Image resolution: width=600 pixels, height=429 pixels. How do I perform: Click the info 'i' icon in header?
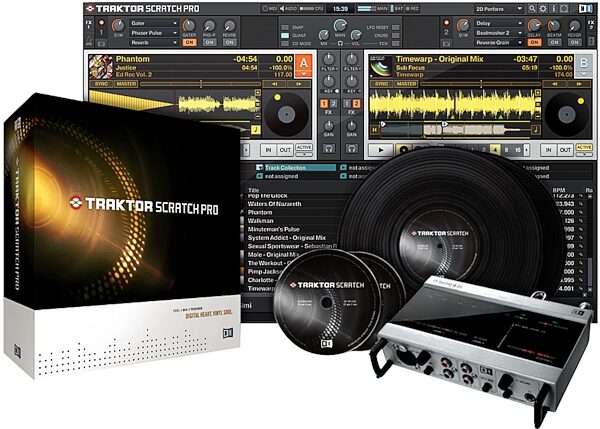pos(553,8)
